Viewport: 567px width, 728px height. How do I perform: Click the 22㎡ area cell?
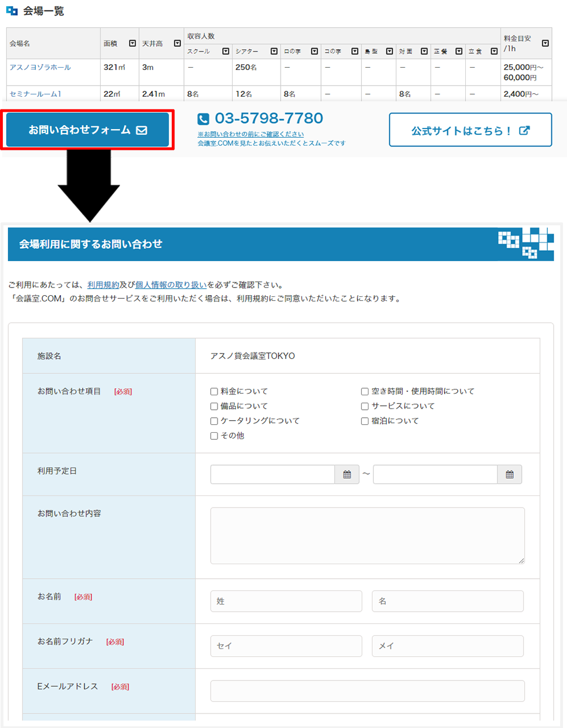point(119,94)
